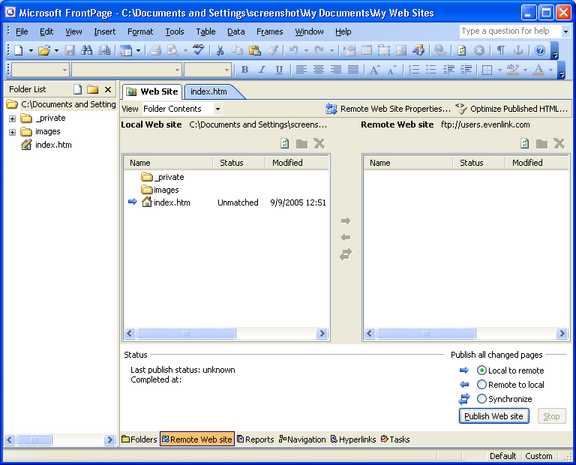
Task: Click the left-arrow between site panes
Action: 345,237
